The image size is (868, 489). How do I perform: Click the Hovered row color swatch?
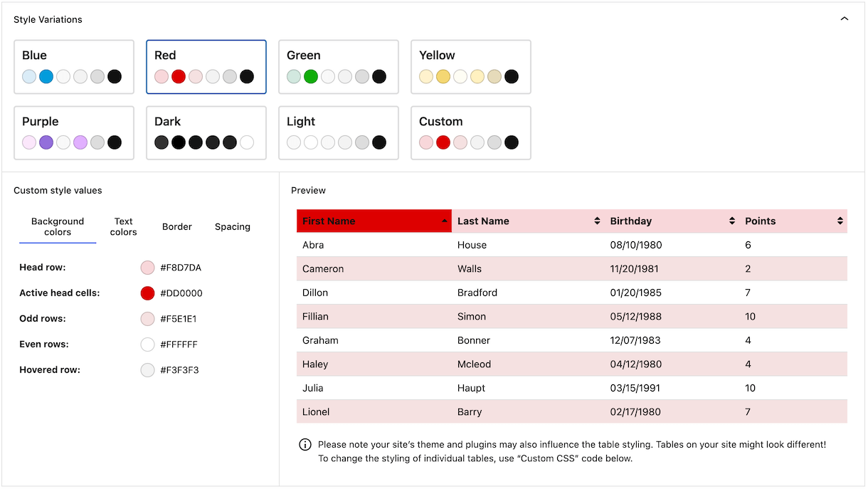(147, 369)
